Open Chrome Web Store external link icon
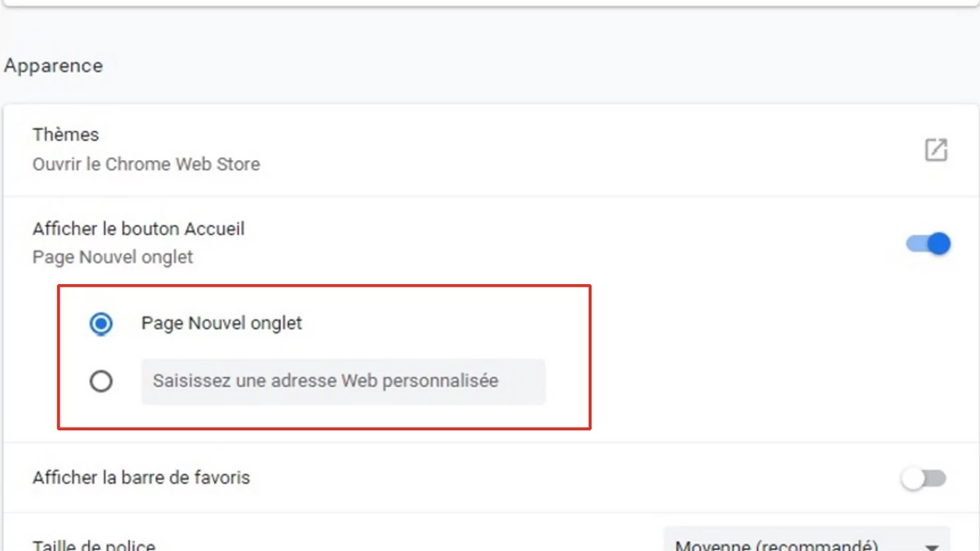980x551 pixels. coord(936,149)
